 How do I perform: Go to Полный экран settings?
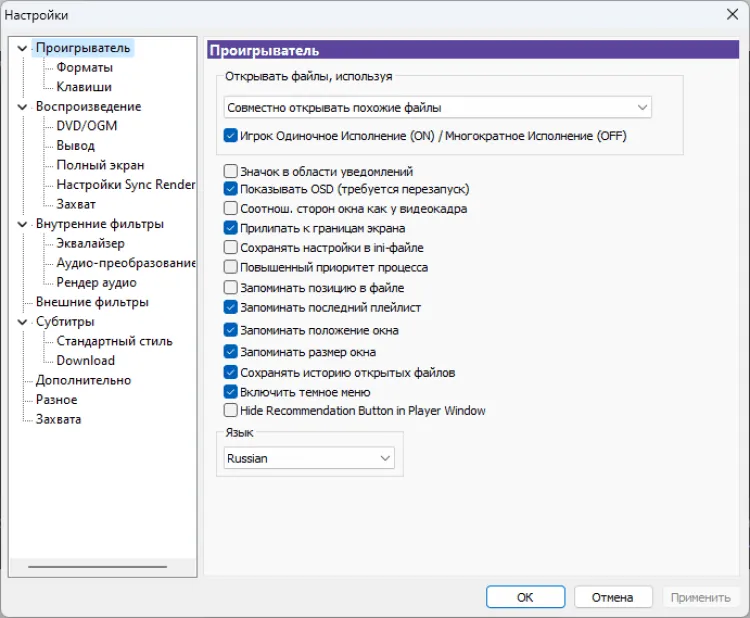100,165
